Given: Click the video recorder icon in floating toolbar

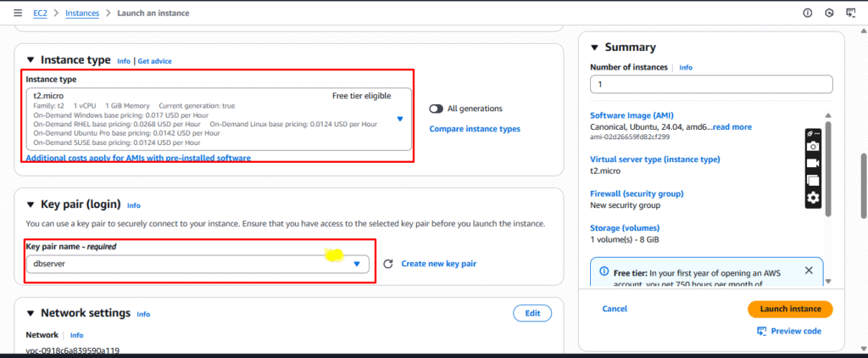Looking at the screenshot, I should click(x=813, y=163).
